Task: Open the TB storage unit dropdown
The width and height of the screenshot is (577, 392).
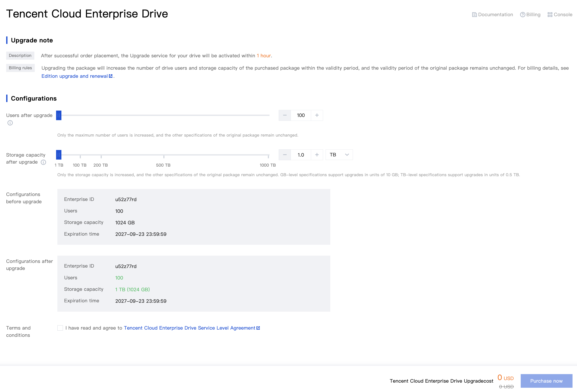Action: click(x=339, y=155)
